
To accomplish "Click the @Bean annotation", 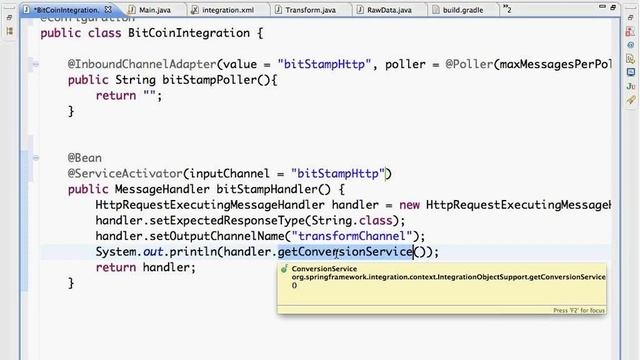I will coord(84,158).
